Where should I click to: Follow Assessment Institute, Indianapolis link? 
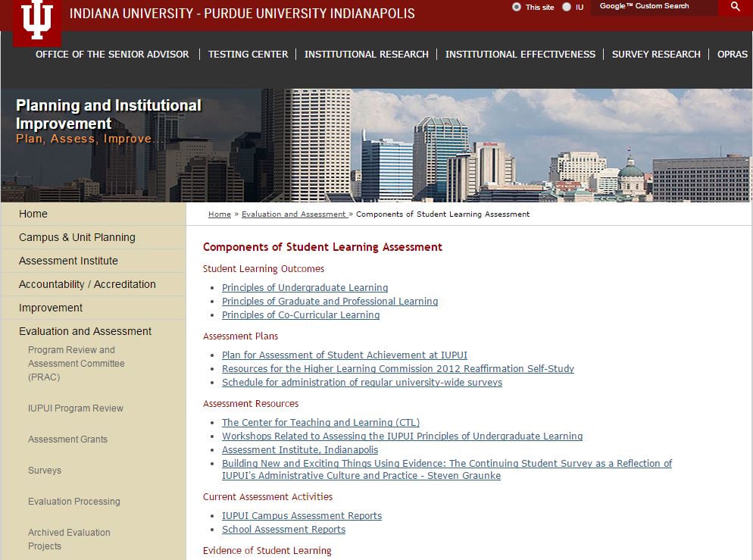click(x=300, y=450)
